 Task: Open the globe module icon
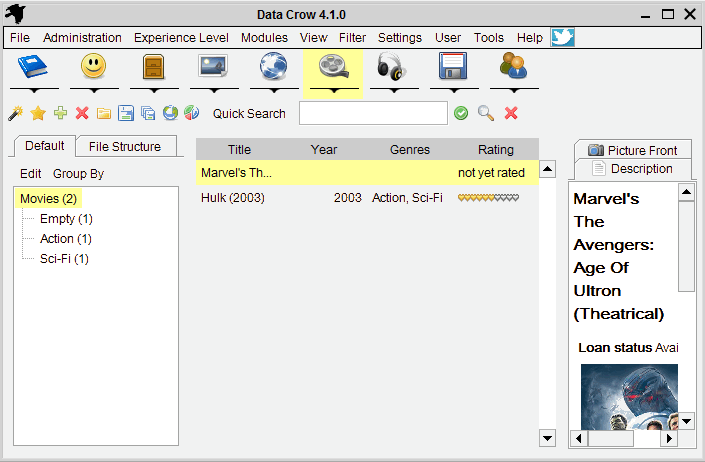(273, 66)
